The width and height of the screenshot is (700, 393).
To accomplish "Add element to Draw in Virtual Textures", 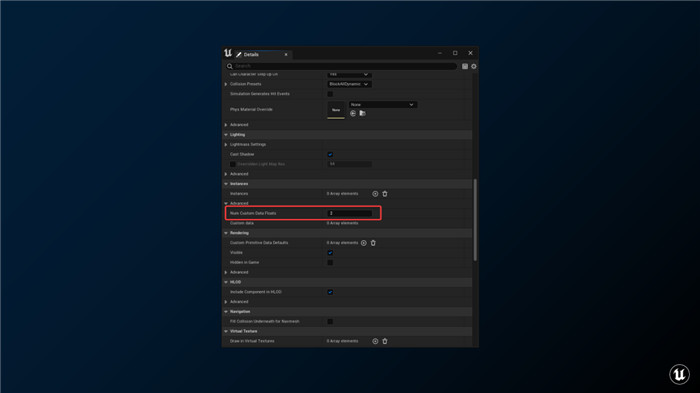I will (x=375, y=341).
